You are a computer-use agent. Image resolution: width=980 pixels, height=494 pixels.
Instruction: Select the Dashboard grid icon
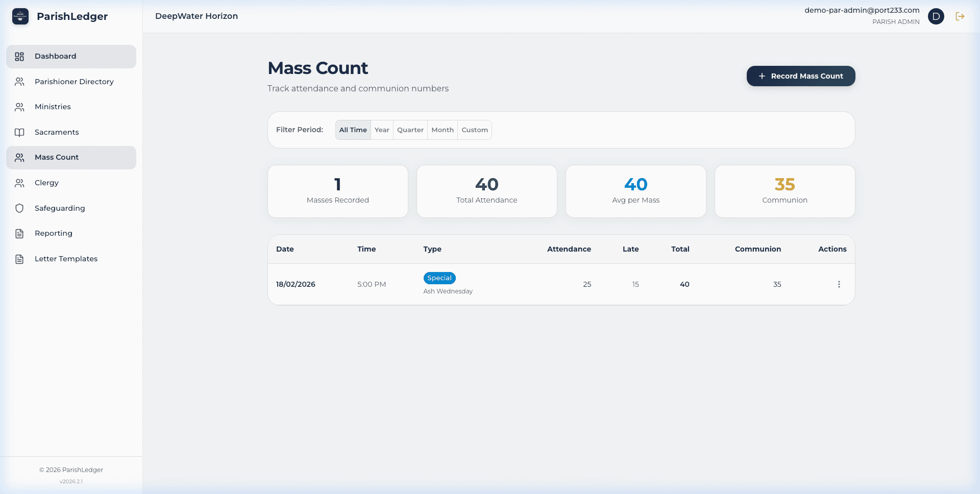19,56
